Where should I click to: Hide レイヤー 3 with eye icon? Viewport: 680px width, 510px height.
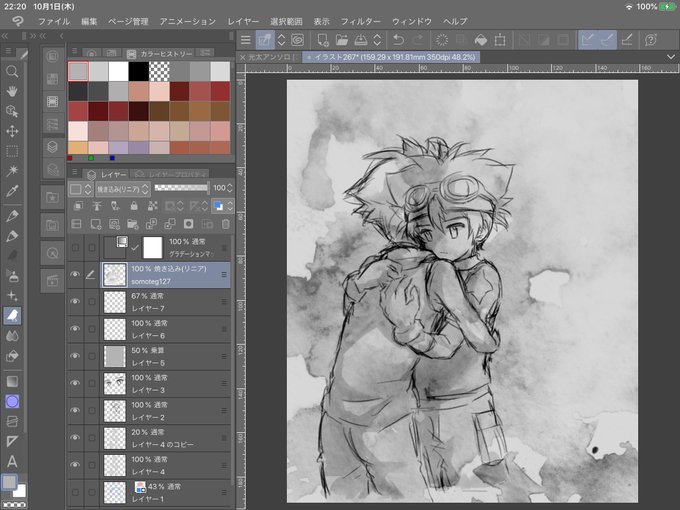tap(75, 383)
